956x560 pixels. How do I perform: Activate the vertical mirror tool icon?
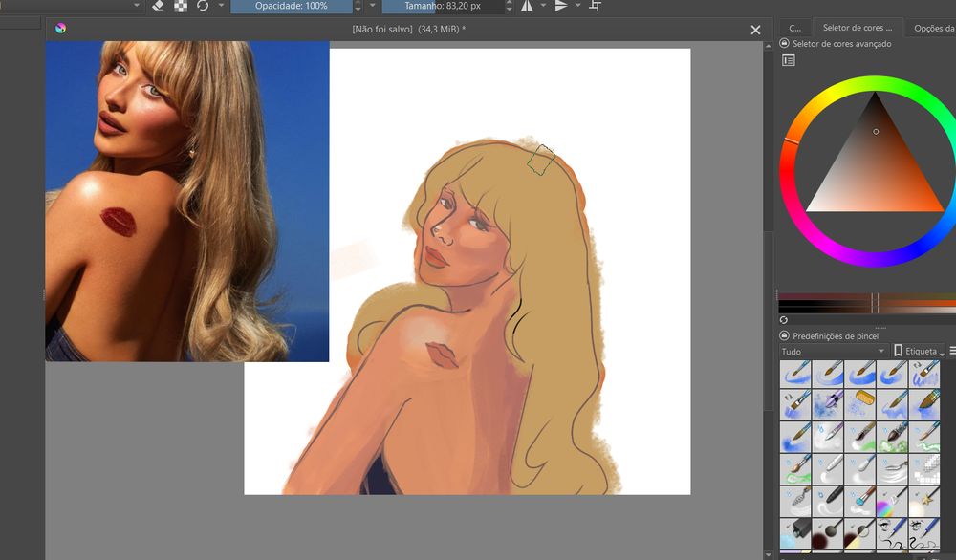[x=561, y=6]
